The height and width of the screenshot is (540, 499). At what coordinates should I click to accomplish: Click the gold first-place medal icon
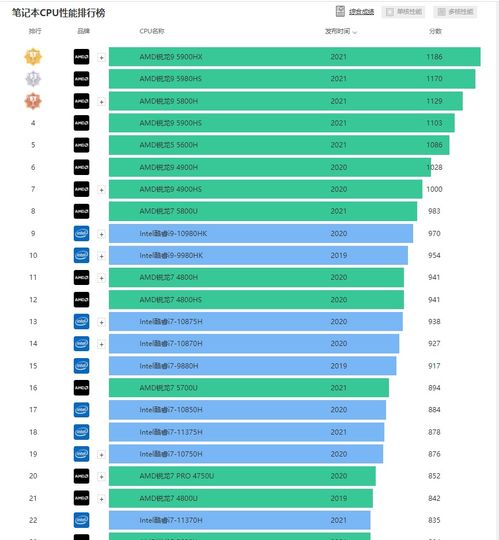click(x=33, y=57)
